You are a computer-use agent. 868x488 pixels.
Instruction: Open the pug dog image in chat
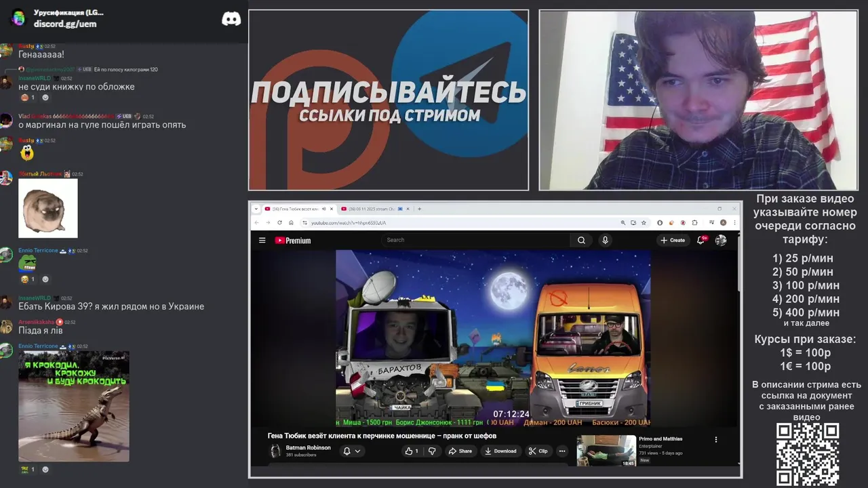[x=48, y=208]
